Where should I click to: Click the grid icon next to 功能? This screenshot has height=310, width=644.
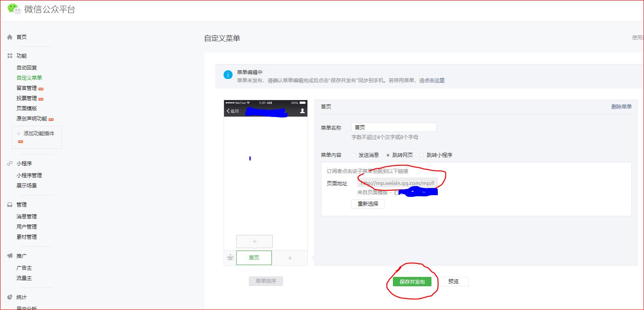[10, 56]
